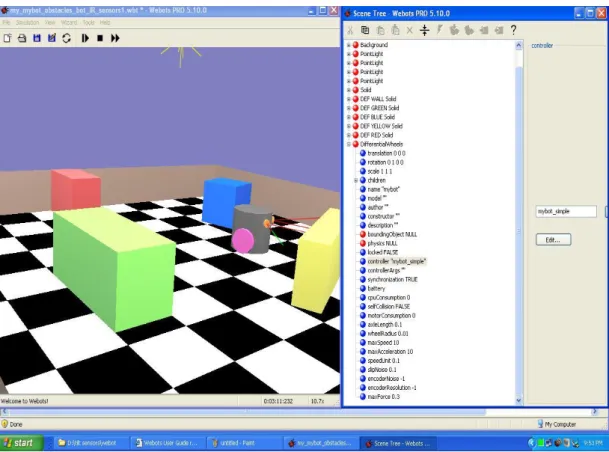Image resolution: width=609 pixels, height=452 pixels.
Task: Click the Edit... button
Action: click(x=553, y=240)
